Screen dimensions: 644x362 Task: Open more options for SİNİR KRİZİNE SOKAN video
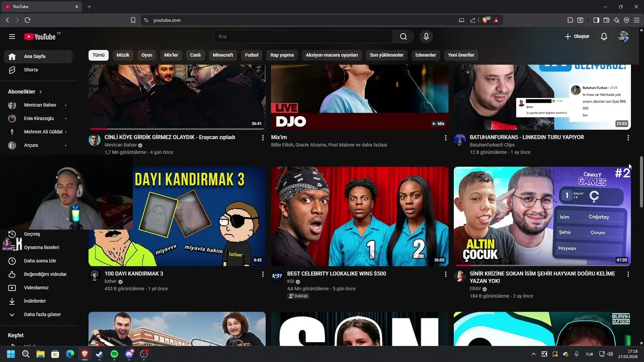coord(628,275)
